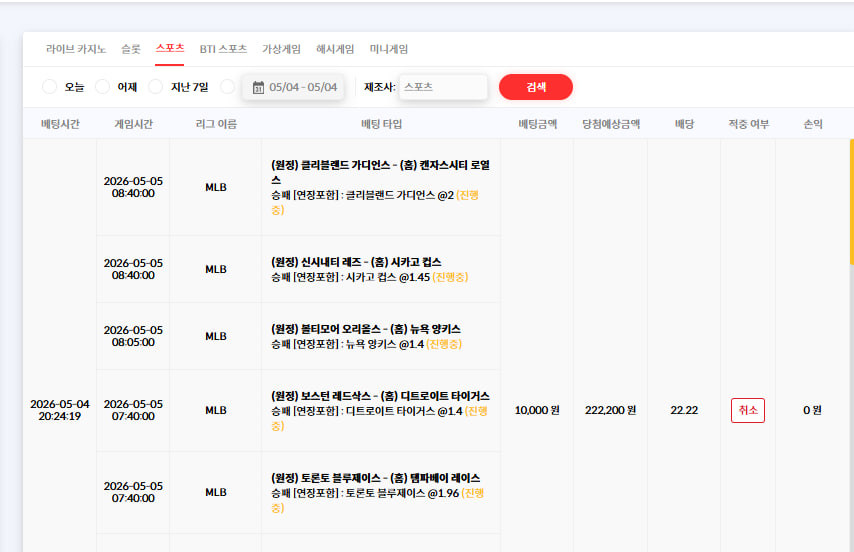Click the 취소 cancel button
854x552 pixels.
pyautogui.click(x=748, y=410)
